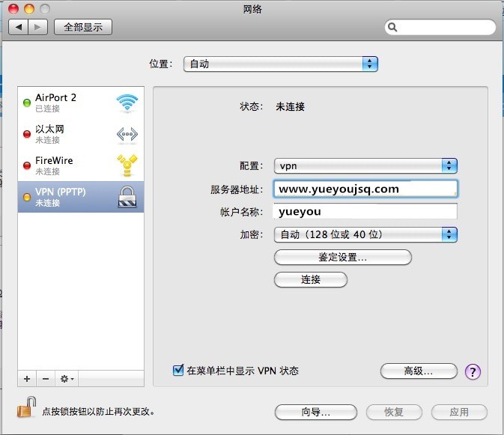
Task: Click the green AirPort 2 status dot
Action: (x=27, y=103)
